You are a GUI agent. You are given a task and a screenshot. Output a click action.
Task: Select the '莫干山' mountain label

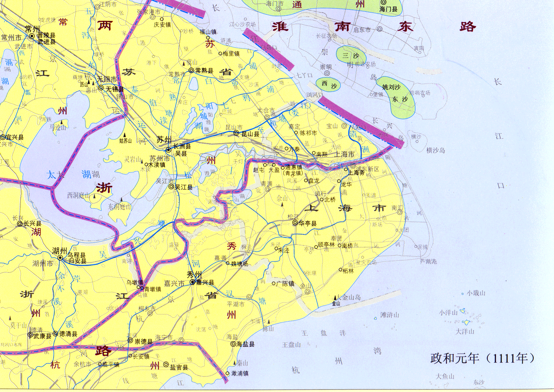tap(18, 325)
